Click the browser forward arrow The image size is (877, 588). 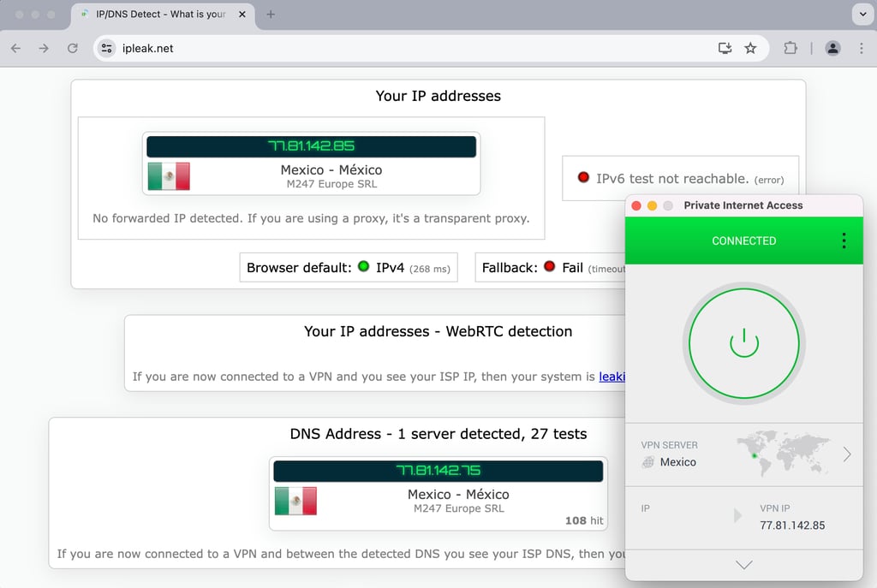44,48
